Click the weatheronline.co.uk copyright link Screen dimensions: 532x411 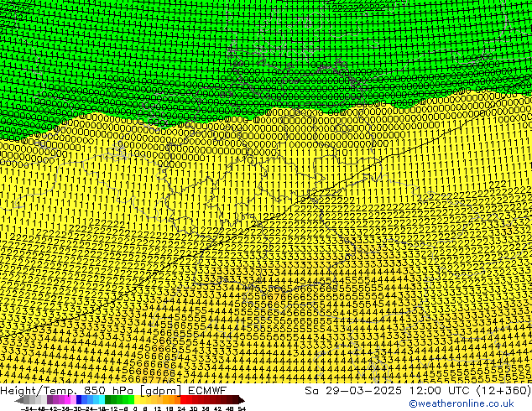point(461,403)
